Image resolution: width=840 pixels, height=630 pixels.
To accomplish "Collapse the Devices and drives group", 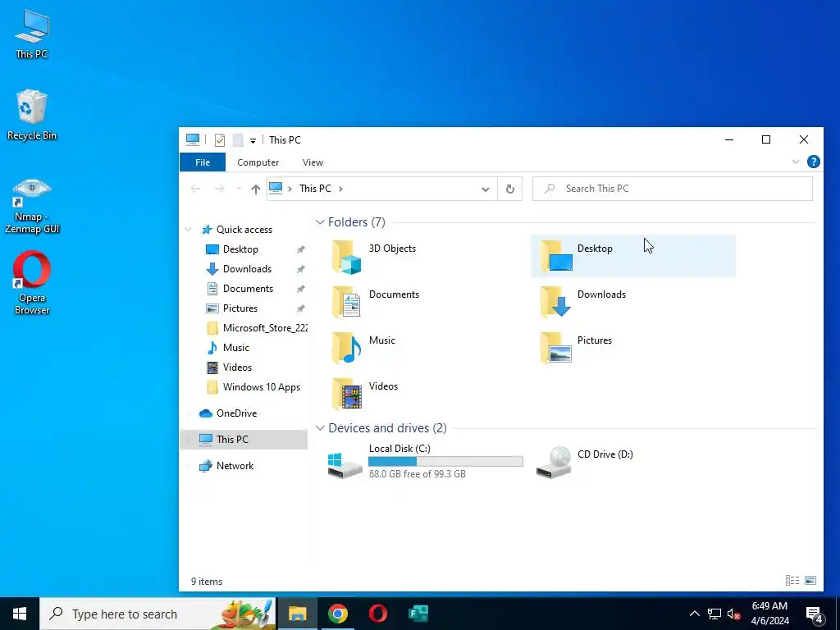I will [320, 428].
